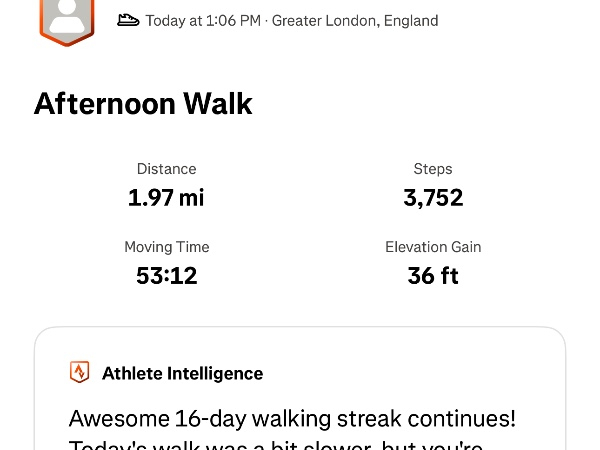Click the Steps stat label
Image resolution: width=600 pixels, height=450 pixels.
click(x=433, y=169)
